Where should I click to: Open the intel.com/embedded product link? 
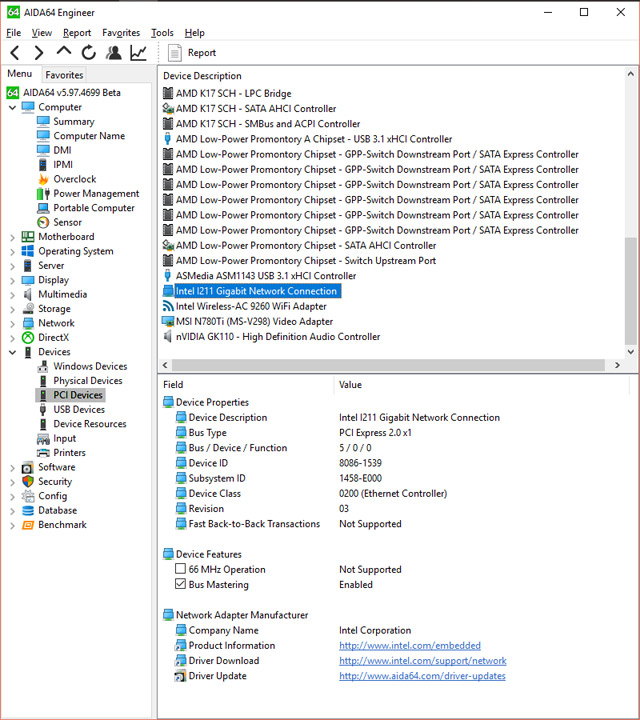point(410,645)
